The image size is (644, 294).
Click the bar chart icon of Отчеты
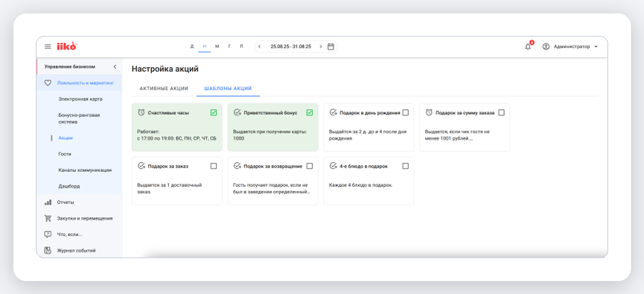(x=48, y=202)
